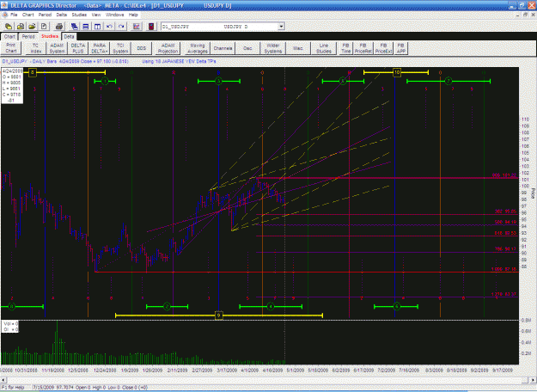The image size is (537, 392).
Task: Click the tile horizontally toolbar icon
Action: tap(86, 27)
